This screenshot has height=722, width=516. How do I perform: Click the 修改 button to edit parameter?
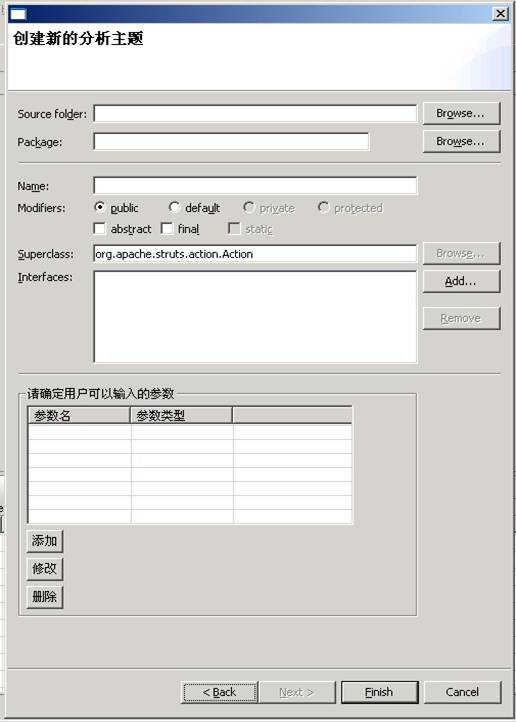(45, 569)
